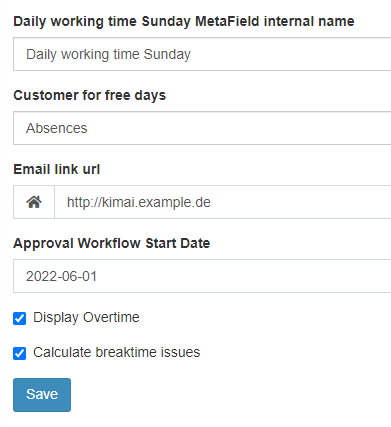This screenshot has height=427, width=391.
Task: Click the home icon beside email URL
Action: 34,202
